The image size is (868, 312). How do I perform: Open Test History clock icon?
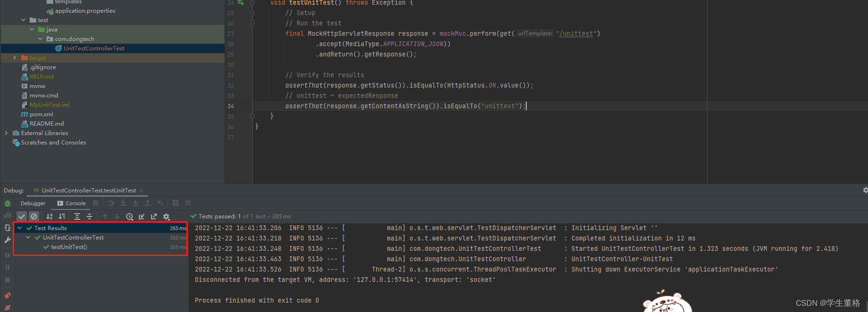(x=129, y=216)
